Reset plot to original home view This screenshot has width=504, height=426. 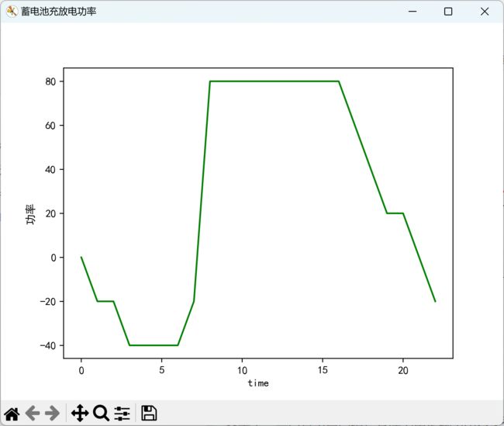[12, 414]
